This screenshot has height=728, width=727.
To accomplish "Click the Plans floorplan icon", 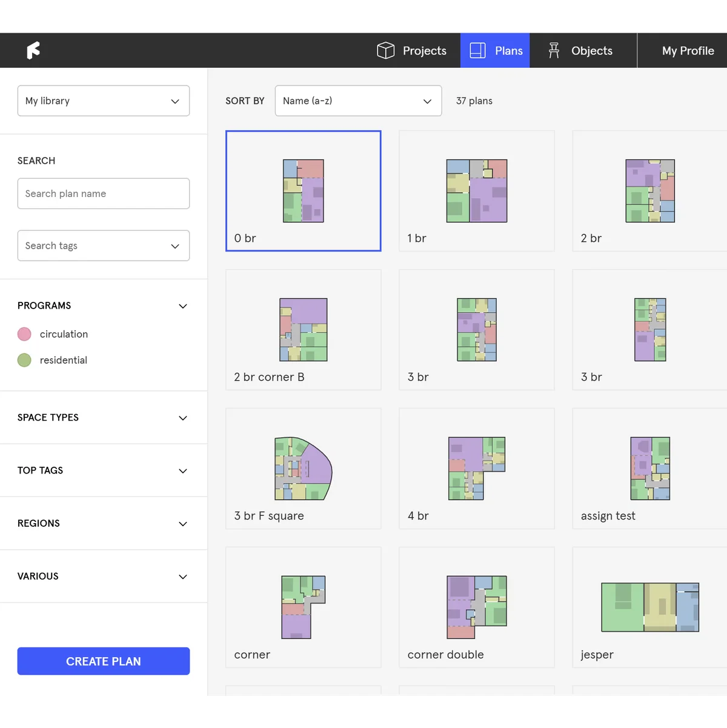I will click(478, 50).
